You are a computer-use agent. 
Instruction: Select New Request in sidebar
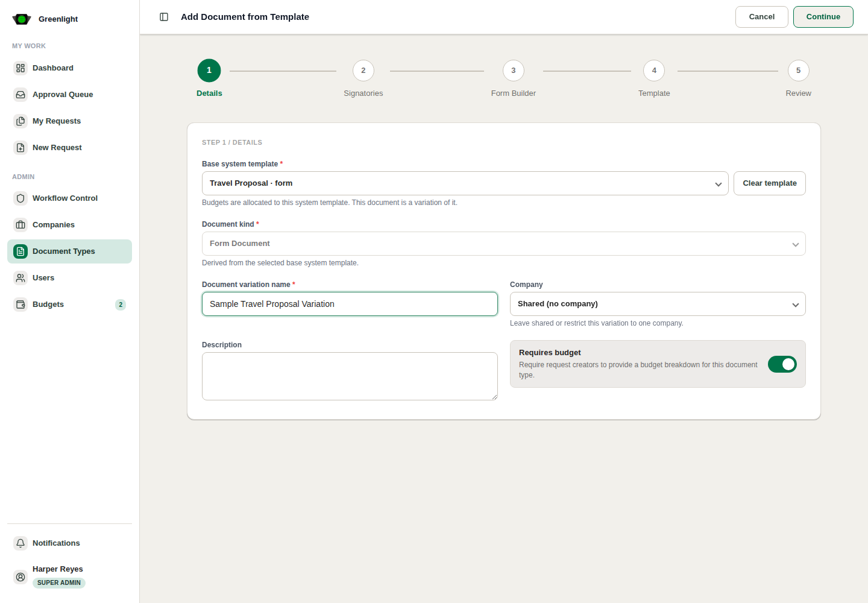click(x=69, y=148)
